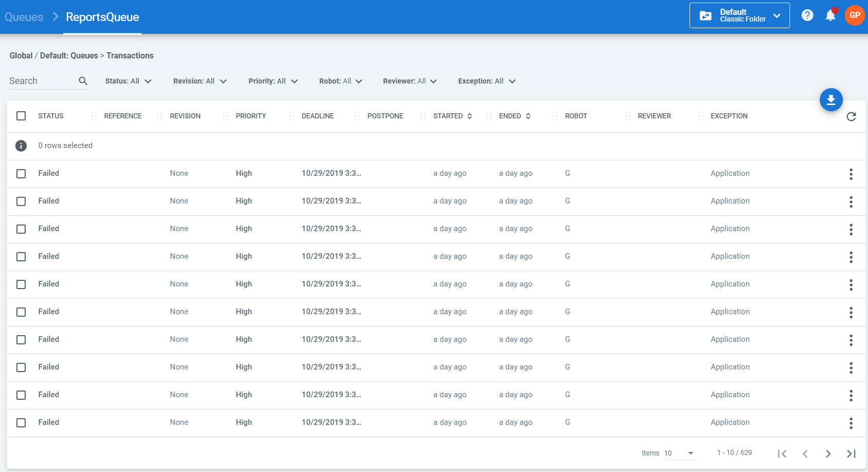The height and width of the screenshot is (472, 868).
Task: Click the 1 - 10 / 629 page range
Action: (735, 453)
